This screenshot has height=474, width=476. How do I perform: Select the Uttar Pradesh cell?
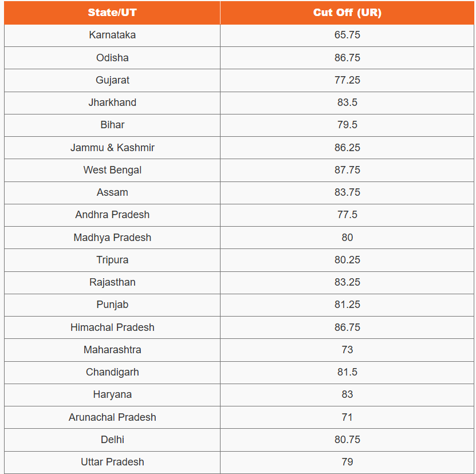[x=112, y=462]
